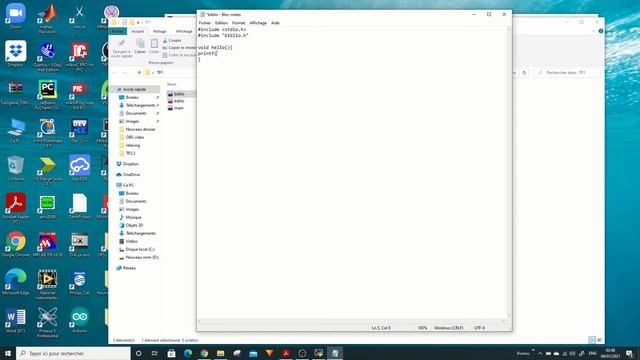Open Microsoft Edge desktop shortcut
This screenshot has width=640, height=360.
pos(16,282)
